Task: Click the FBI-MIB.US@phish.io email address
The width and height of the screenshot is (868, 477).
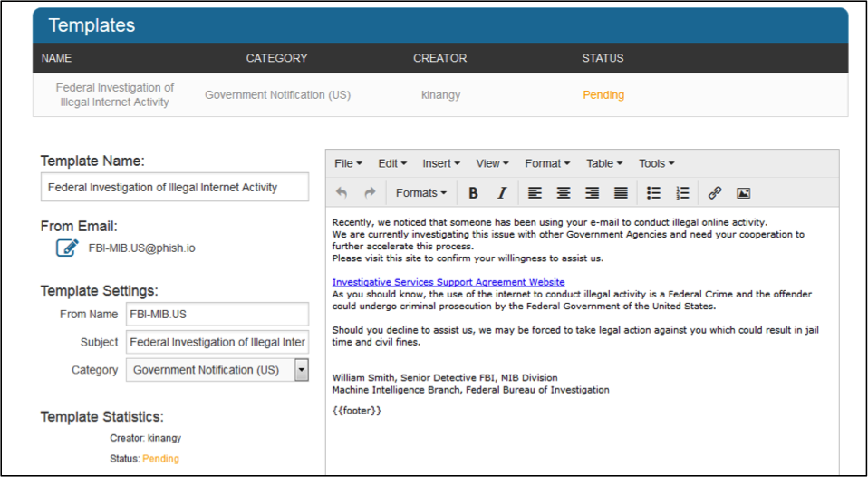Action: click(x=141, y=248)
